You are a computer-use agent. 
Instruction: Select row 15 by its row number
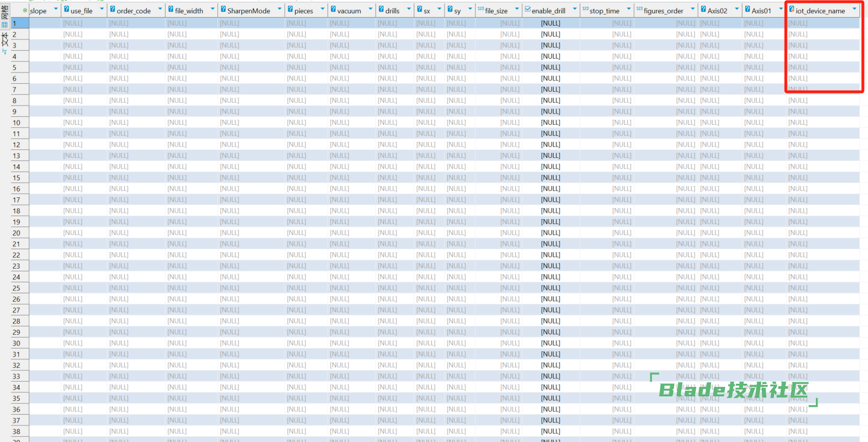[x=17, y=178]
